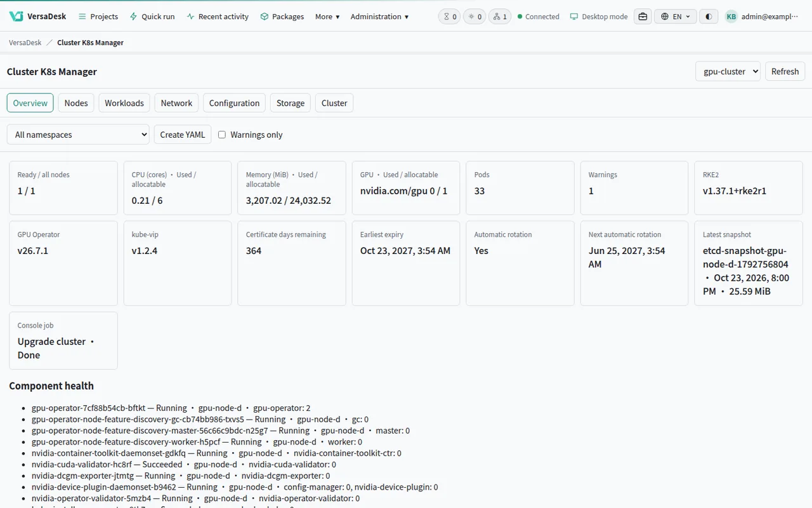
Task: Open the Storage tab
Action: [291, 103]
